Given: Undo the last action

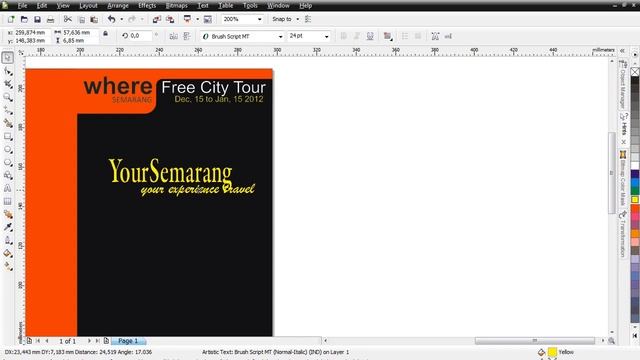Looking at the screenshot, I should (111, 19).
